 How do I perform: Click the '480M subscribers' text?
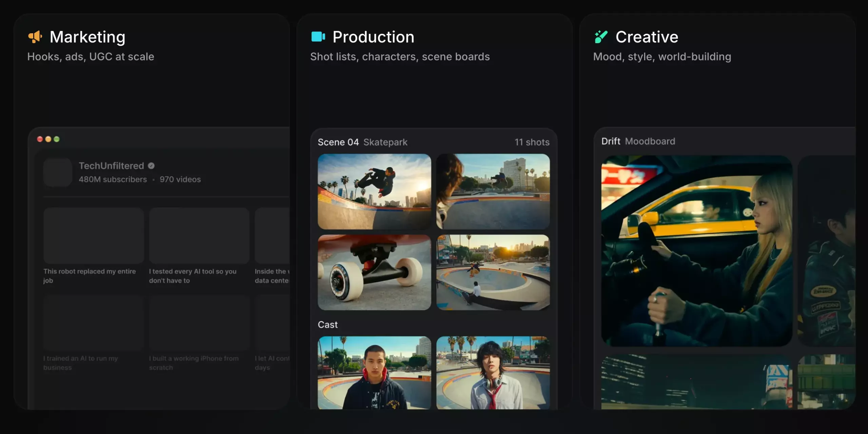point(113,179)
